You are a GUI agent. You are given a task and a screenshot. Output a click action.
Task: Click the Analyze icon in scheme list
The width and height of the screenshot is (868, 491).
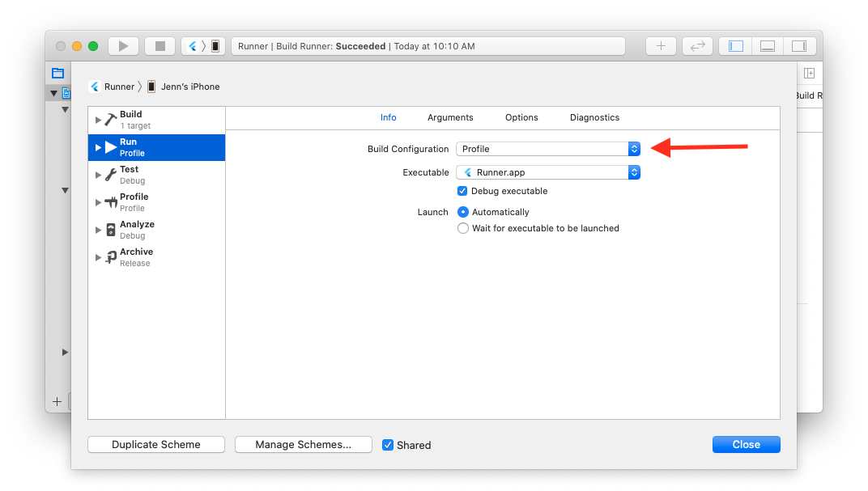[111, 230]
